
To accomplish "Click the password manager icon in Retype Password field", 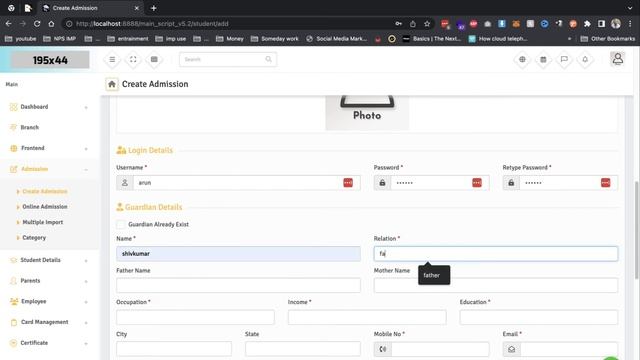I will 605,183.
